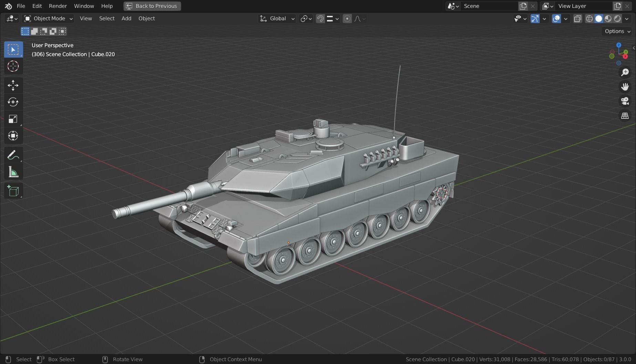Set selection mode to Intersect selection
The height and width of the screenshot is (364, 636).
[62, 31]
